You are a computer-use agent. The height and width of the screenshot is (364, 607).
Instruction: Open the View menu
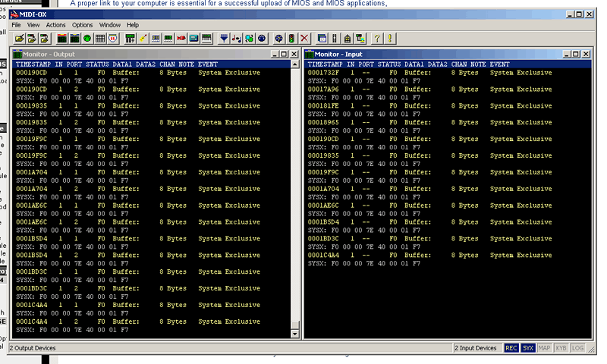point(33,25)
